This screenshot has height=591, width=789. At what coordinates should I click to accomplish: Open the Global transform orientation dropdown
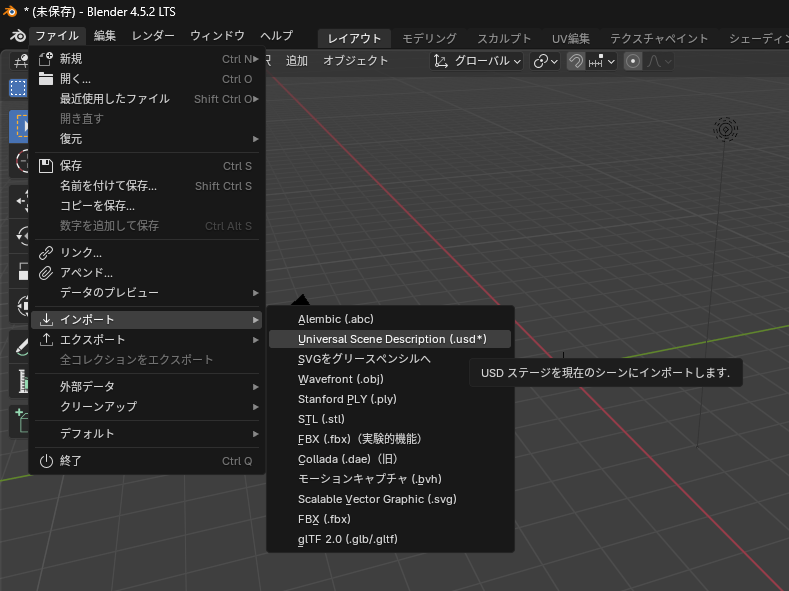[x=477, y=61]
